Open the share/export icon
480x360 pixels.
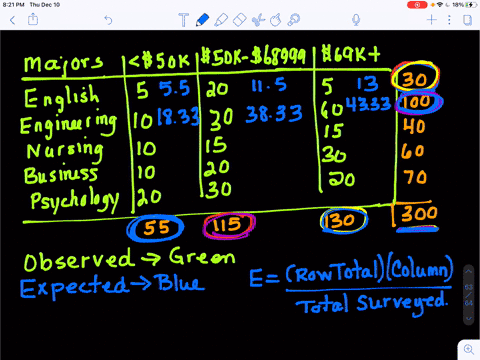click(x=33, y=19)
